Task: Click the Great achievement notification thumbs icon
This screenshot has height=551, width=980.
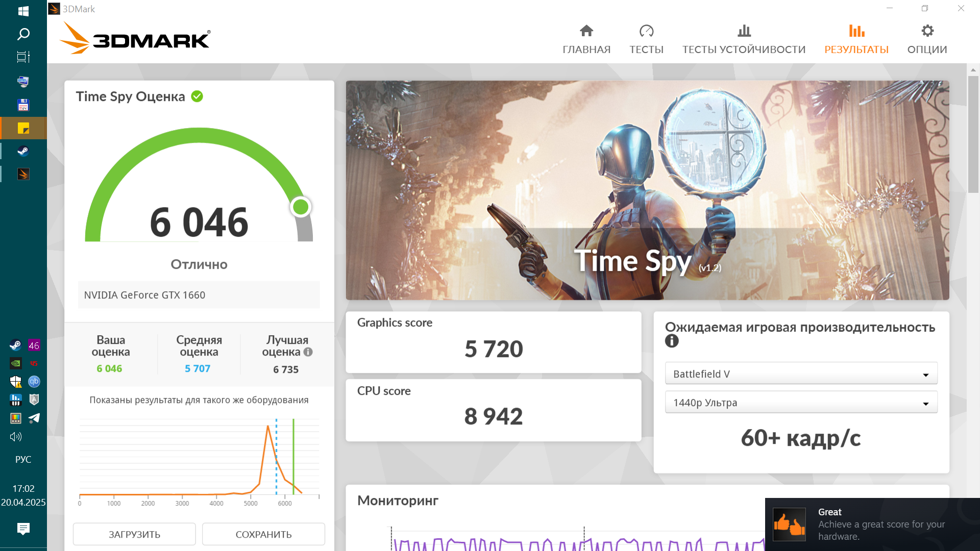Action: pyautogui.click(x=789, y=524)
